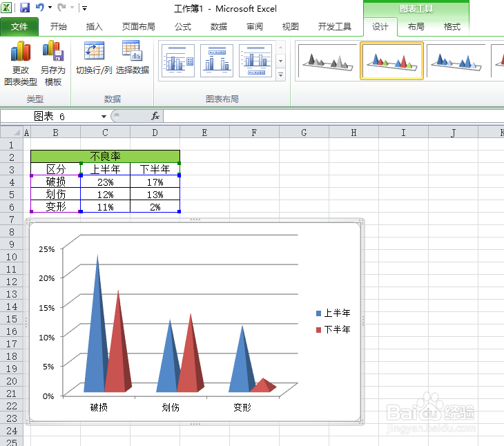
Task: Select the 不良率 header cell
Action: [x=105, y=157]
